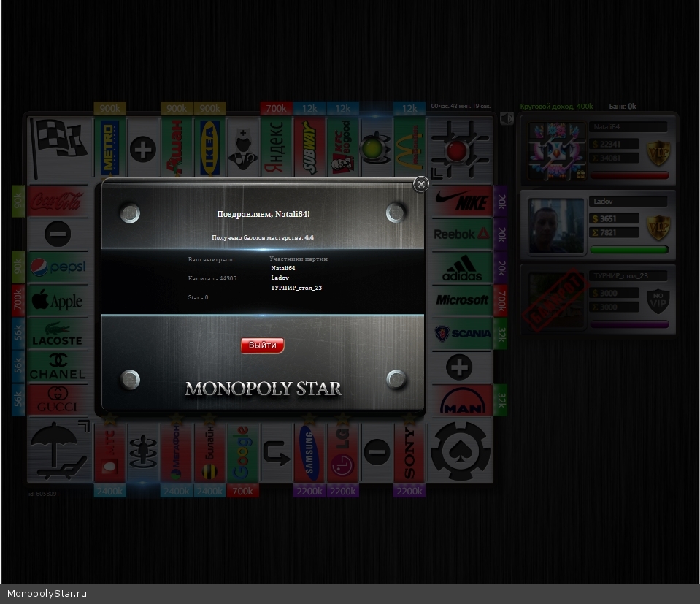Screen dimensions: 700x604
Task: Select the turn arrow cell
Action: coord(277,452)
